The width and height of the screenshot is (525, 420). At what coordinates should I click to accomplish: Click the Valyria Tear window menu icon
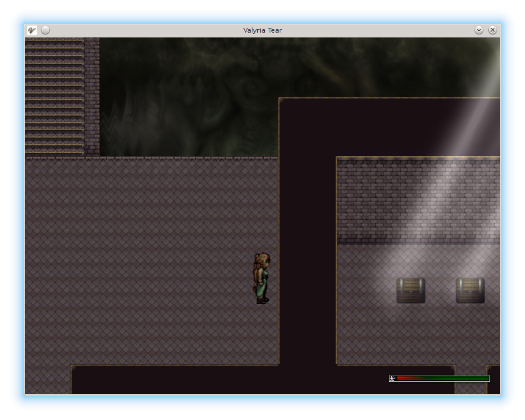[32, 30]
